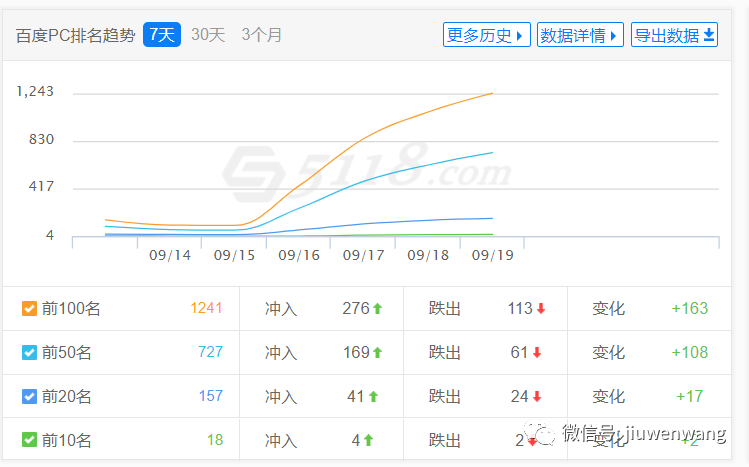Click the arrow icon beside 数据详情
This screenshot has height=467, width=749.
[614, 36]
